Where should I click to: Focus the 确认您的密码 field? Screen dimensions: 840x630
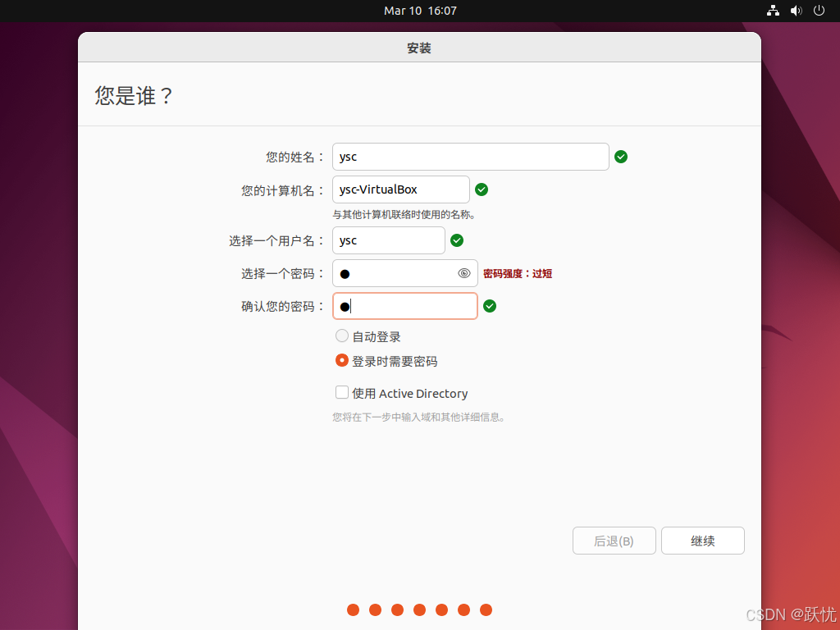click(x=405, y=306)
